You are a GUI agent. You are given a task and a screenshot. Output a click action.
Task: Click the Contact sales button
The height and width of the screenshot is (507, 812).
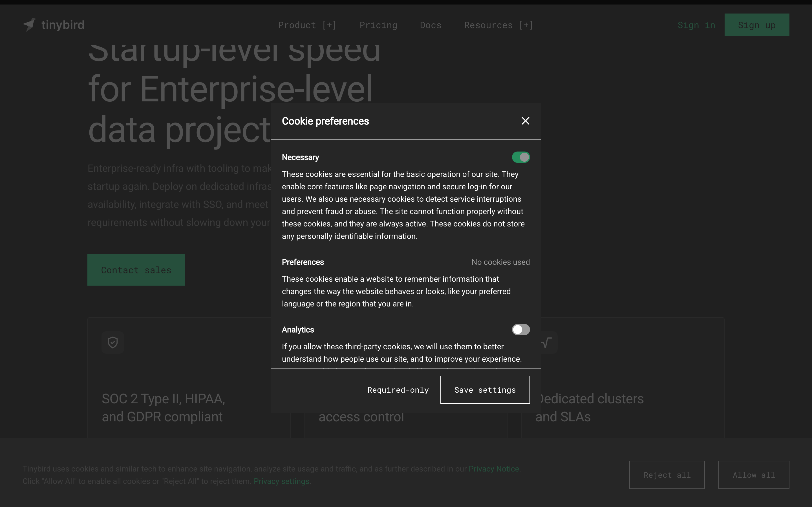(x=136, y=270)
